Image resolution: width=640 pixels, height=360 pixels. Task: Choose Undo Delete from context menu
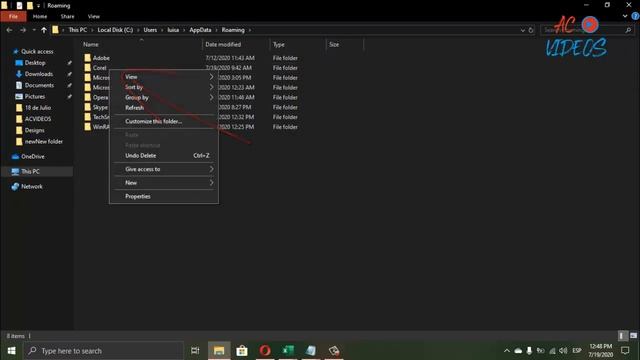pos(164,156)
